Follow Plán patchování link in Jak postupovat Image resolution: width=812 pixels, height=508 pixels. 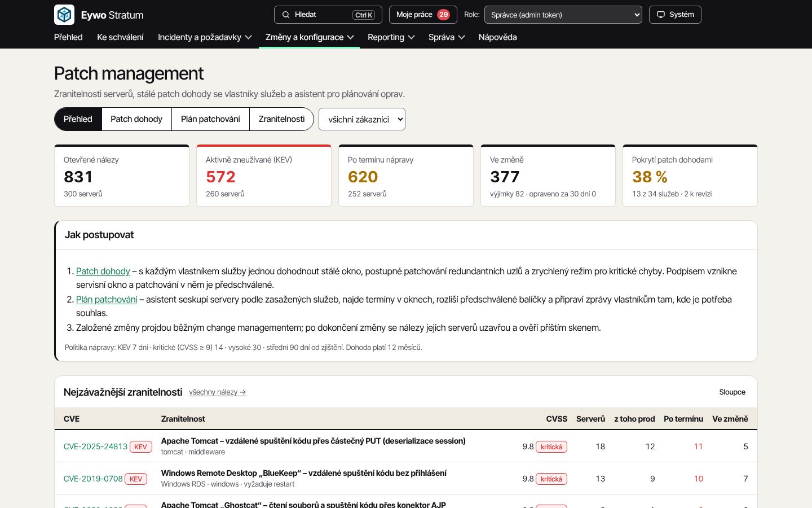(107, 300)
